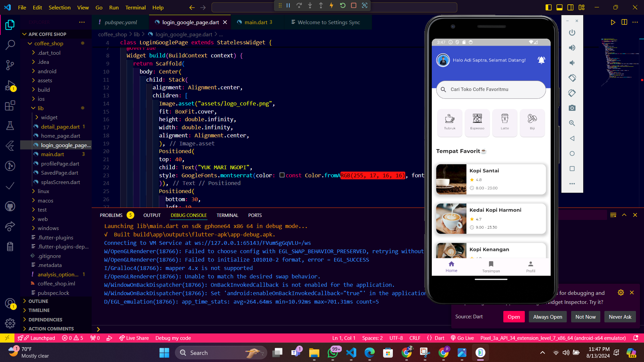This screenshot has width=644, height=362.
Task: Click the color swatch before Color.fromARGB
Action: (x=282, y=175)
